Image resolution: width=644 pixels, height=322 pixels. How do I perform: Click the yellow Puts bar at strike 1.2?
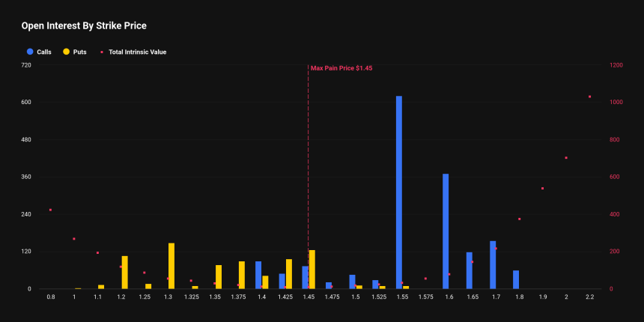125,273
